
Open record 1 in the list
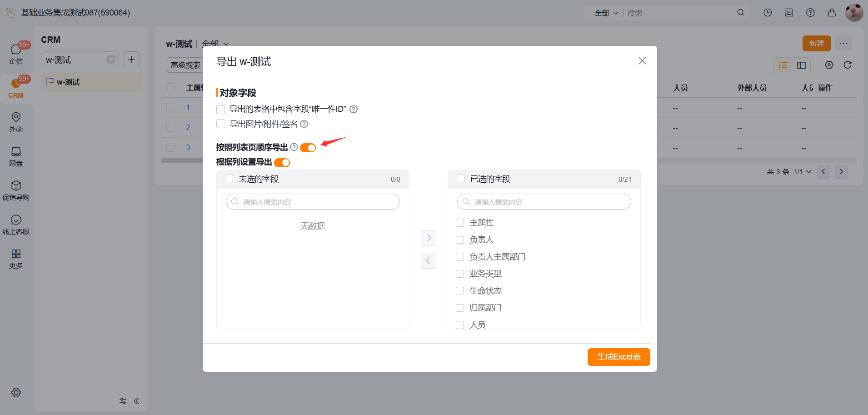[188, 107]
